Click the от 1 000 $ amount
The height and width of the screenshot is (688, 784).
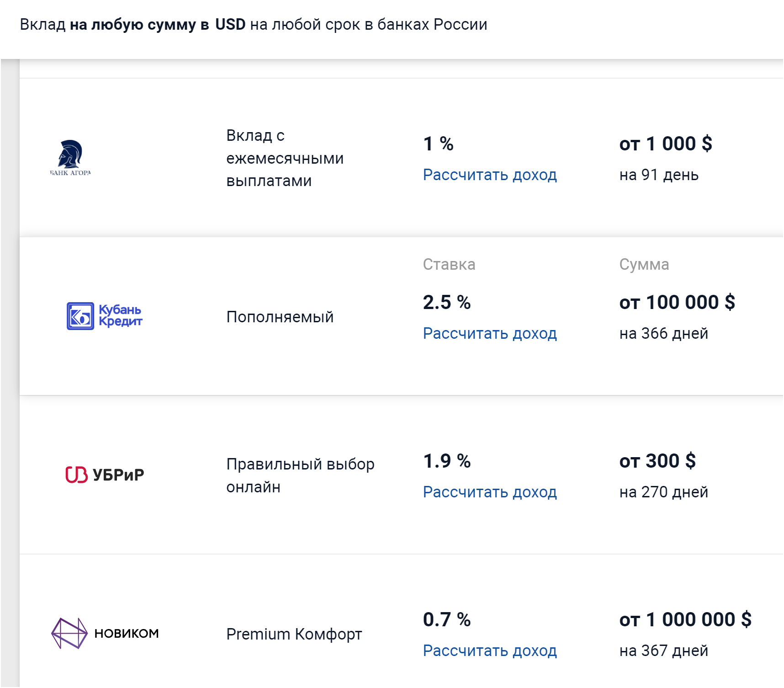click(666, 144)
